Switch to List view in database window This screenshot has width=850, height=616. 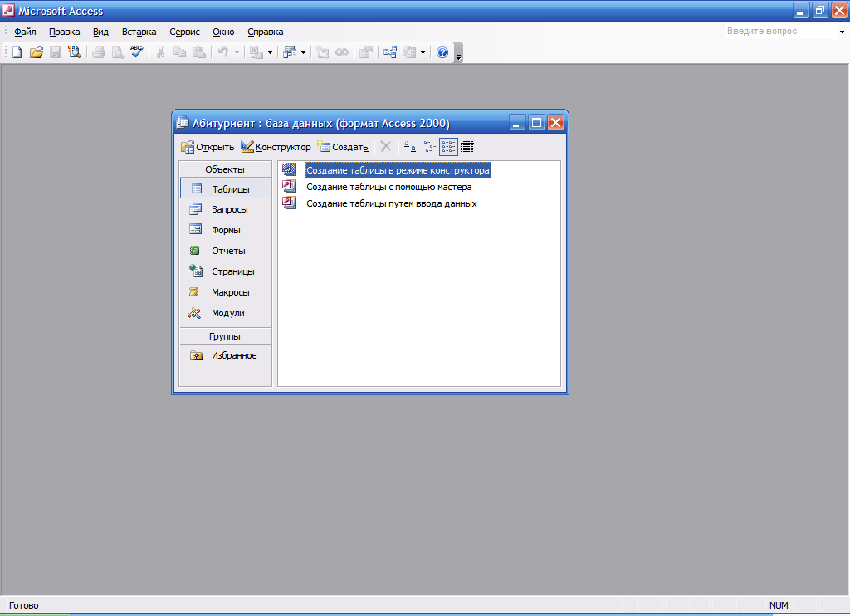pyautogui.click(x=448, y=146)
